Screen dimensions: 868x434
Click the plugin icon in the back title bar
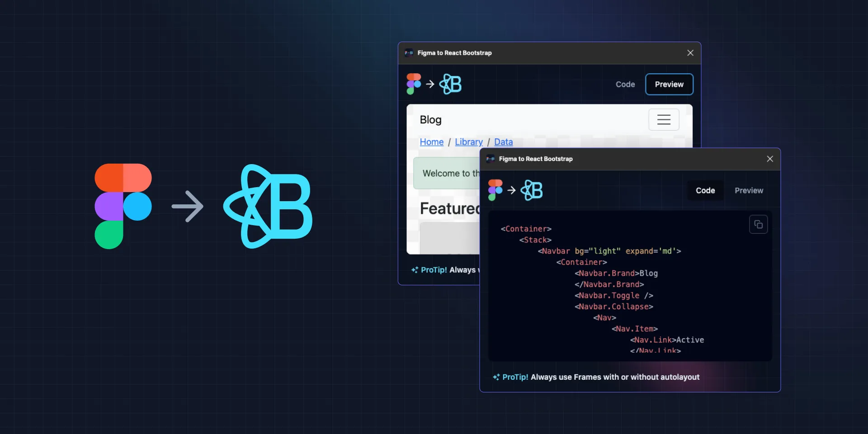[408, 52]
